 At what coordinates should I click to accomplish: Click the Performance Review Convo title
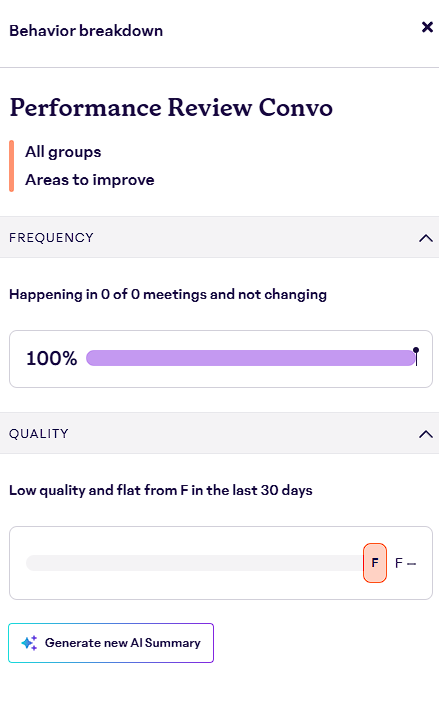point(171,107)
